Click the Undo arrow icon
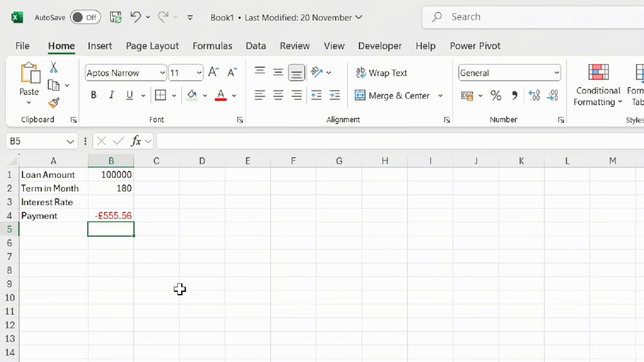 [x=136, y=17]
